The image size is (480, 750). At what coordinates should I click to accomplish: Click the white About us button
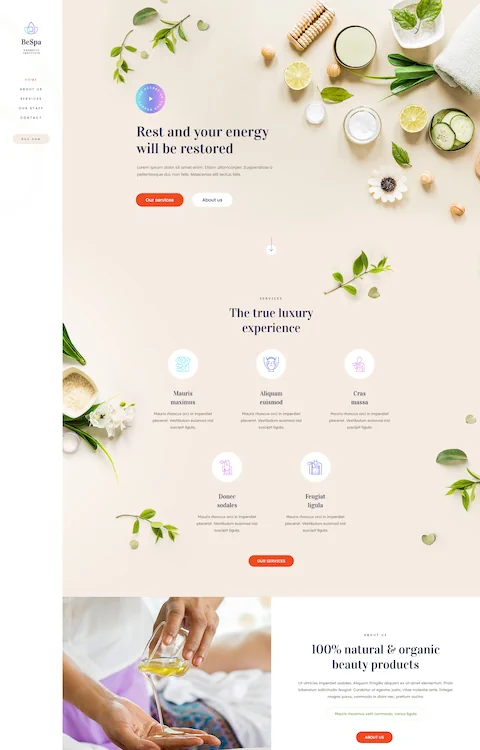(212, 200)
